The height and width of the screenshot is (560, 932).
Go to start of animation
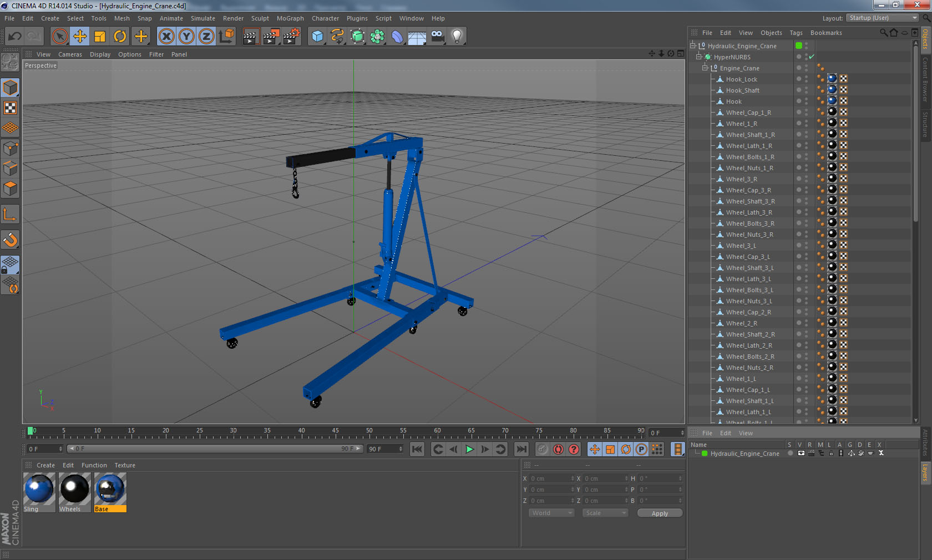coord(417,449)
